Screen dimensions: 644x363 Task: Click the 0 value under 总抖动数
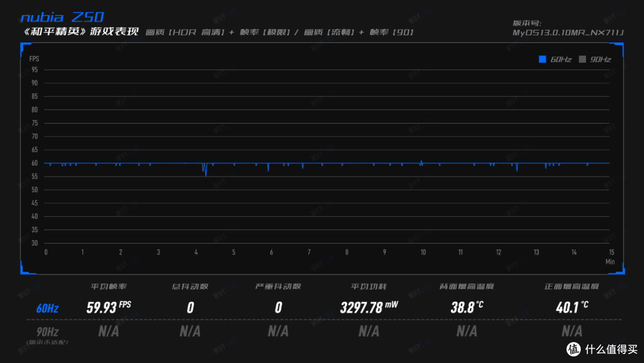tap(190, 307)
